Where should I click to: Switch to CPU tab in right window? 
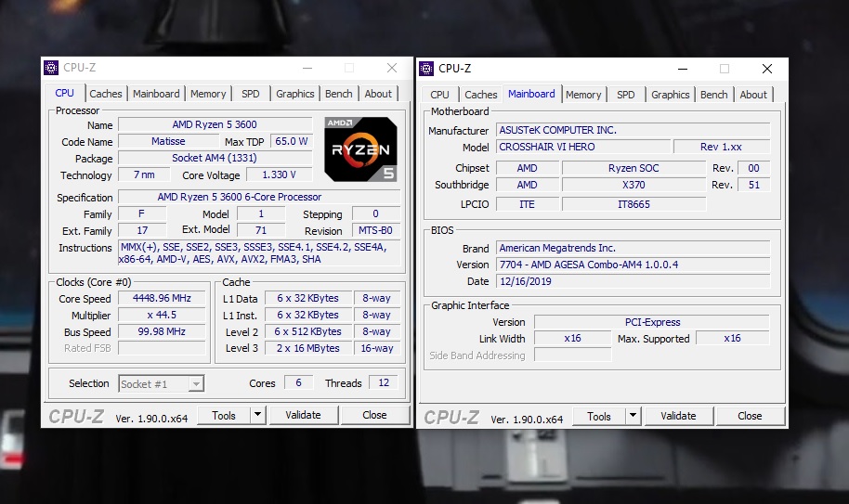click(439, 95)
